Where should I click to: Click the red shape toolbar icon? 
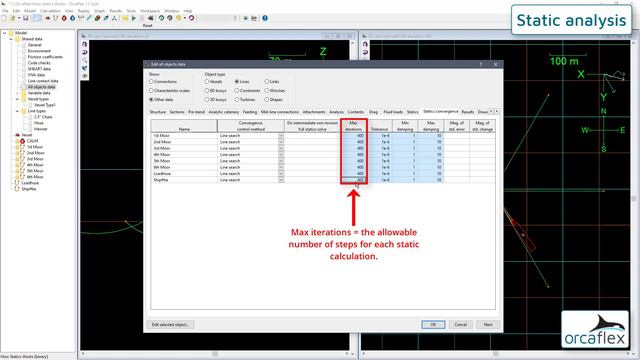pyautogui.click(x=98, y=18)
